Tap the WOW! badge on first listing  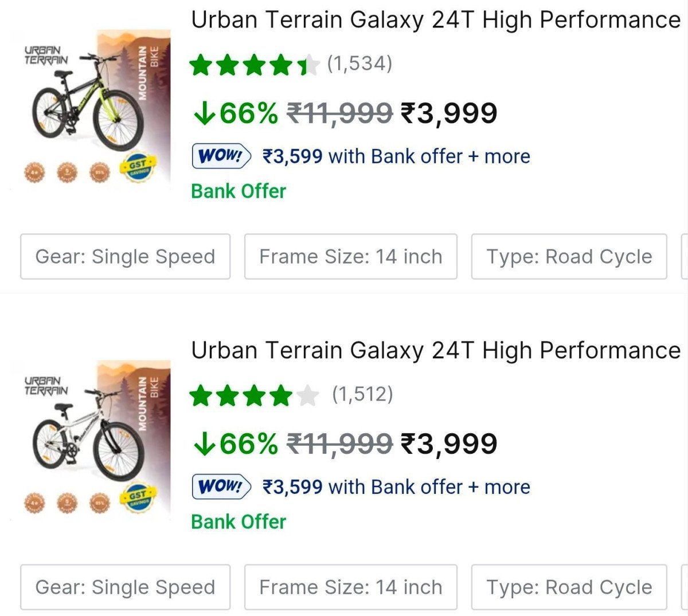(x=221, y=156)
